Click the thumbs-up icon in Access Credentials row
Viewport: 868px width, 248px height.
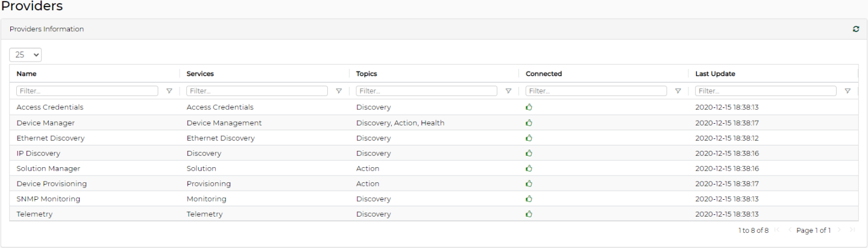529,107
